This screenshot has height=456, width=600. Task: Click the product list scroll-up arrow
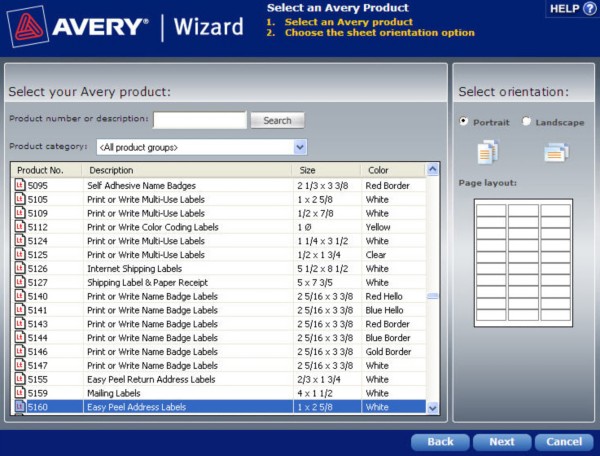tap(432, 169)
